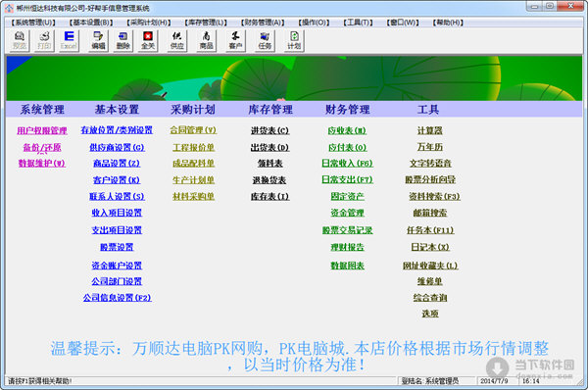Open the 合同管理(V) link
The image size is (588, 390).
[193, 130]
